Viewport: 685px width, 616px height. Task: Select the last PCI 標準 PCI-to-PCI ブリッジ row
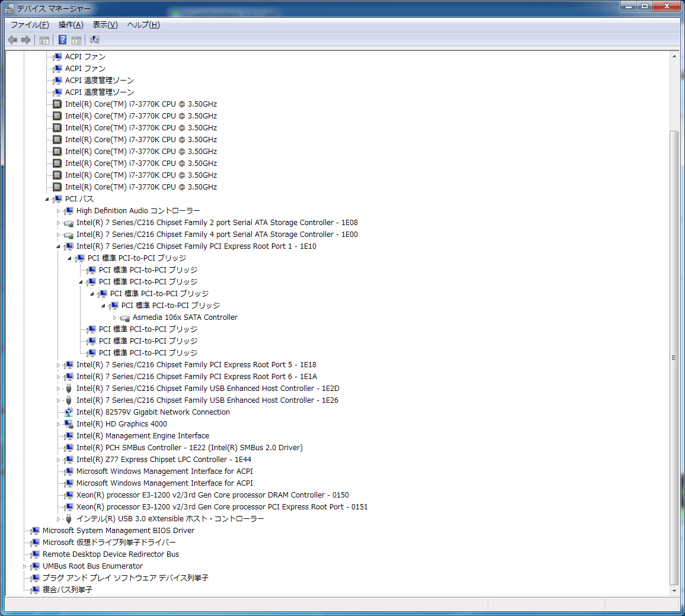point(148,353)
